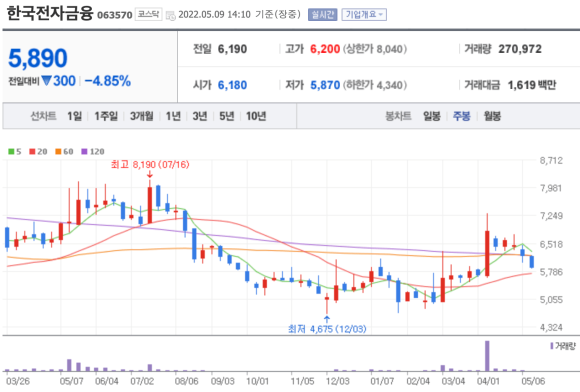Click the red 20-period moving average legend
The width and height of the screenshot is (580, 392).
(38, 151)
